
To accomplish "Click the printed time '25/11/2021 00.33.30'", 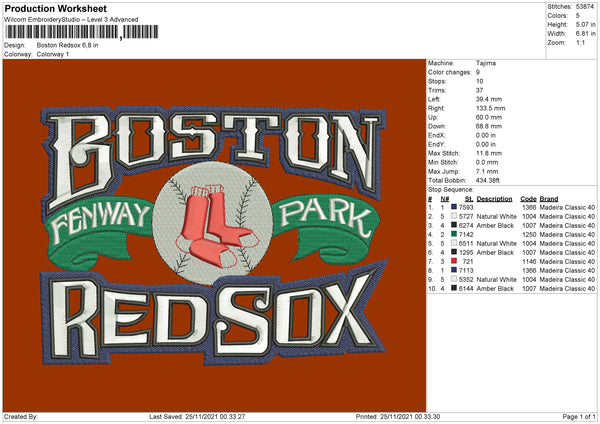I will pos(410,417).
